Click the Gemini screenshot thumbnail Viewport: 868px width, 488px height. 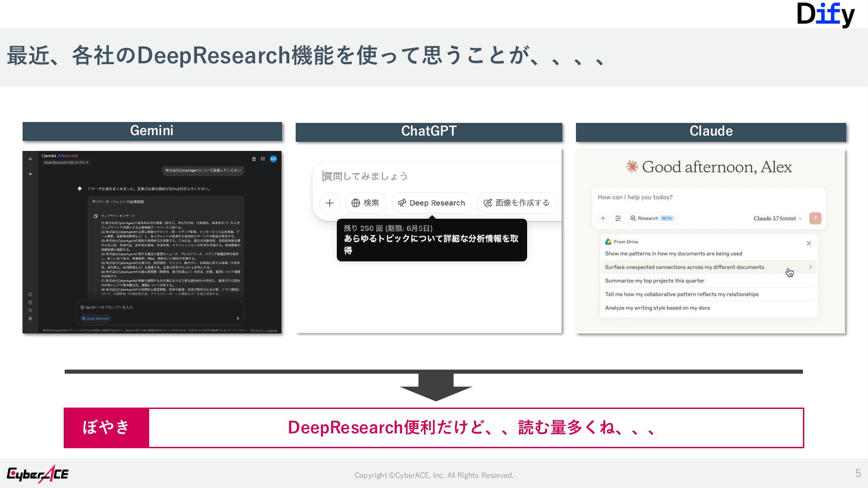[x=152, y=242]
